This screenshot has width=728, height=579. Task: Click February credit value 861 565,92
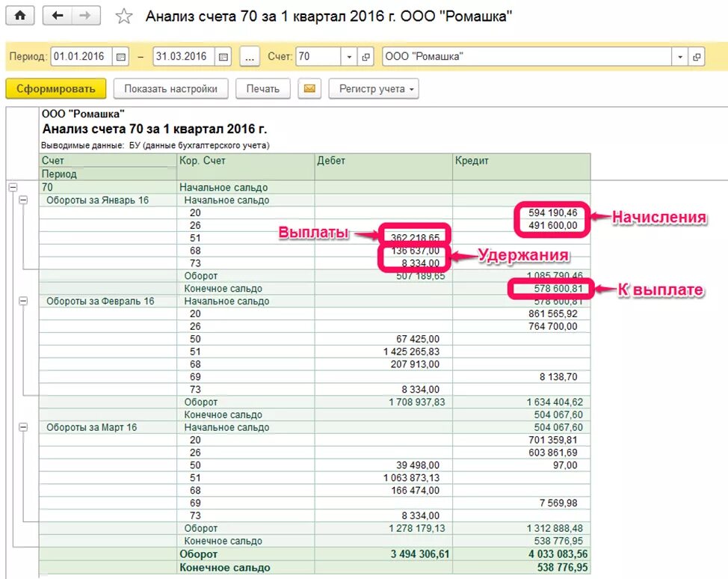[552, 313]
